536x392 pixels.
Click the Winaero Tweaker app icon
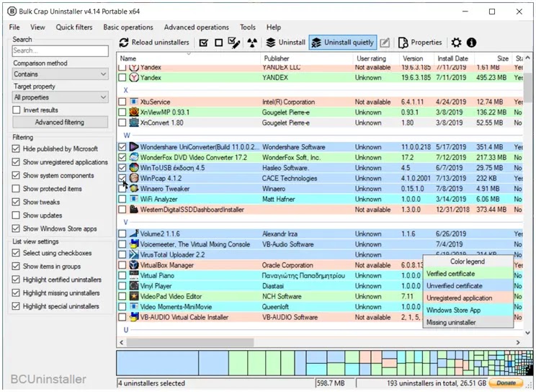(x=134, y=189)
